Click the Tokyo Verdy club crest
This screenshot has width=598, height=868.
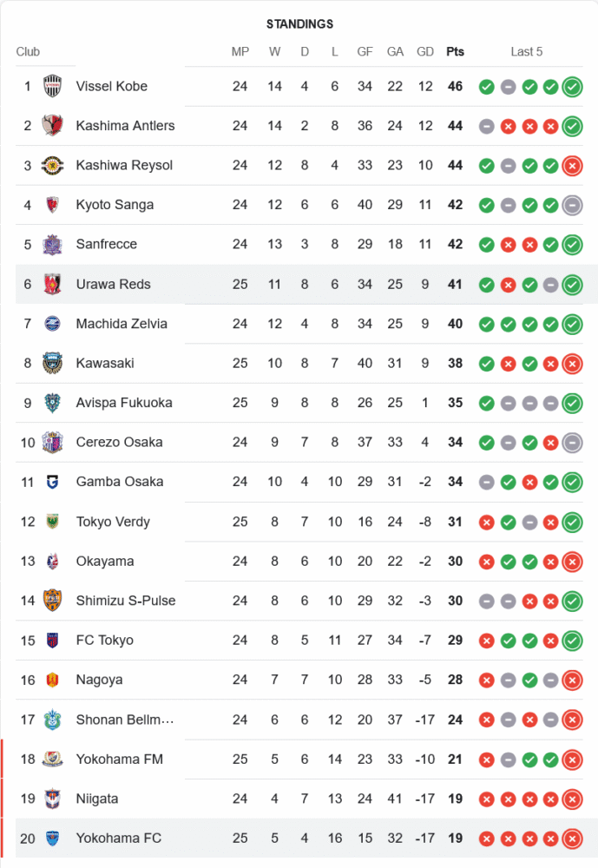(53, 522)
